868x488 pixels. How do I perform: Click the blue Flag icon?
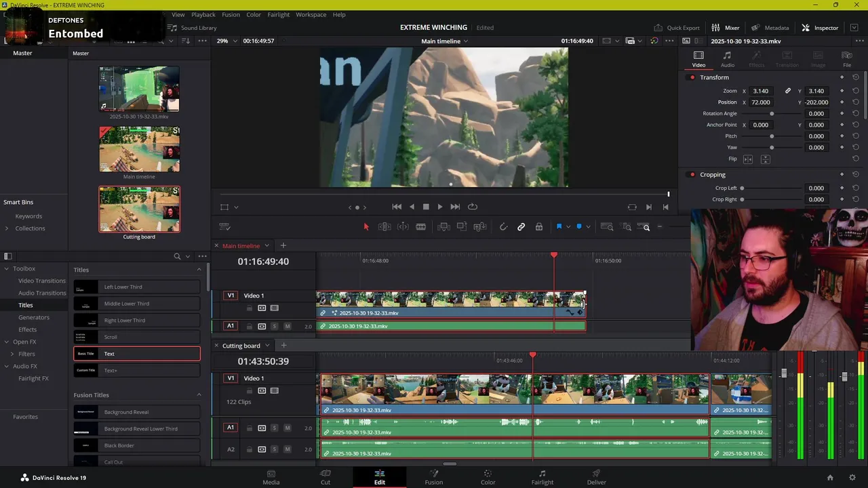pyautogui.click(x=559, y=227)
